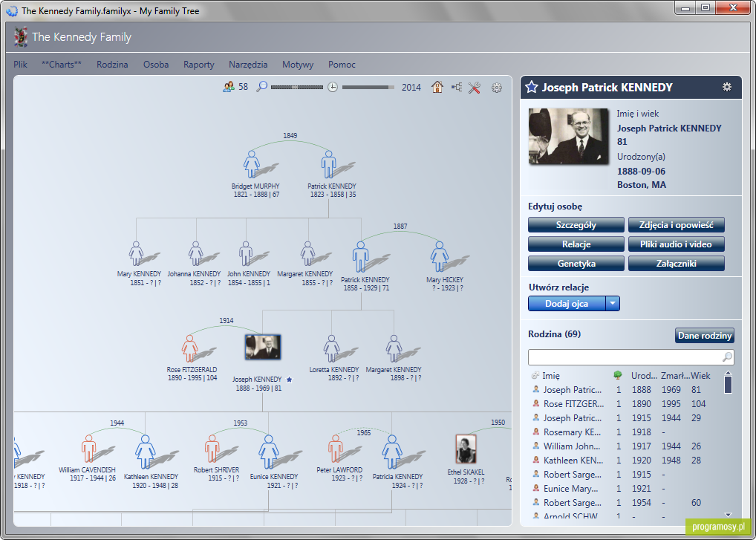Viewport: 756px width, 540px height.
Task: Sort family list by Zmarł... column
Action: click(x=675, y=376)
